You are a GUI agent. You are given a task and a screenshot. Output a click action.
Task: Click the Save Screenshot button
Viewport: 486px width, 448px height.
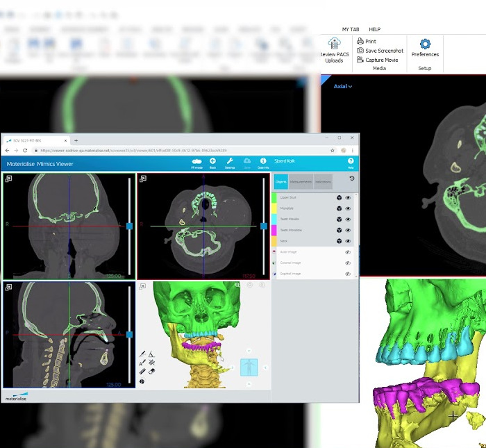(380, 51)
